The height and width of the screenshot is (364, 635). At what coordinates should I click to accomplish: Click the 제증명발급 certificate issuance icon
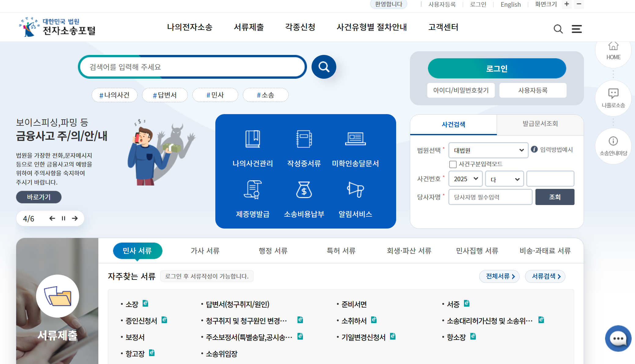pos(253,198)
